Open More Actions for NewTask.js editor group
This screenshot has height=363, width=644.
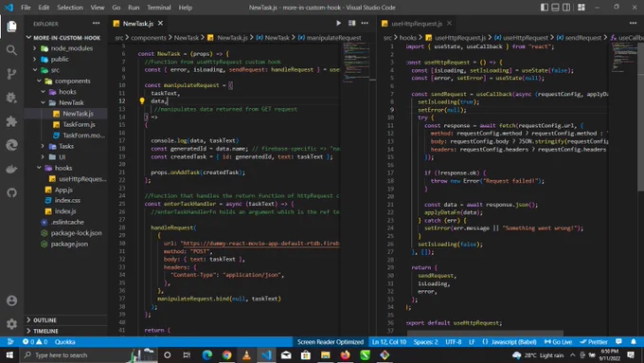pos(365,24)
